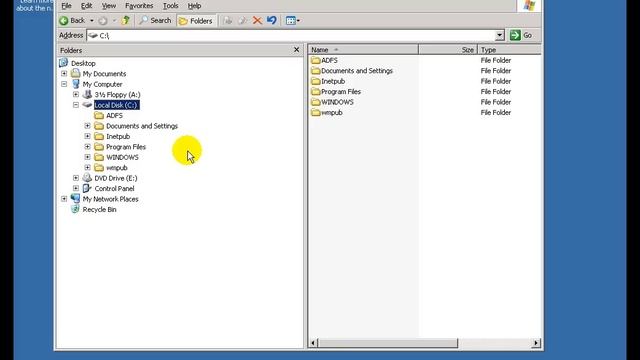Expand Control Panel tree node
Screen dimensions: 640x360
76,188
